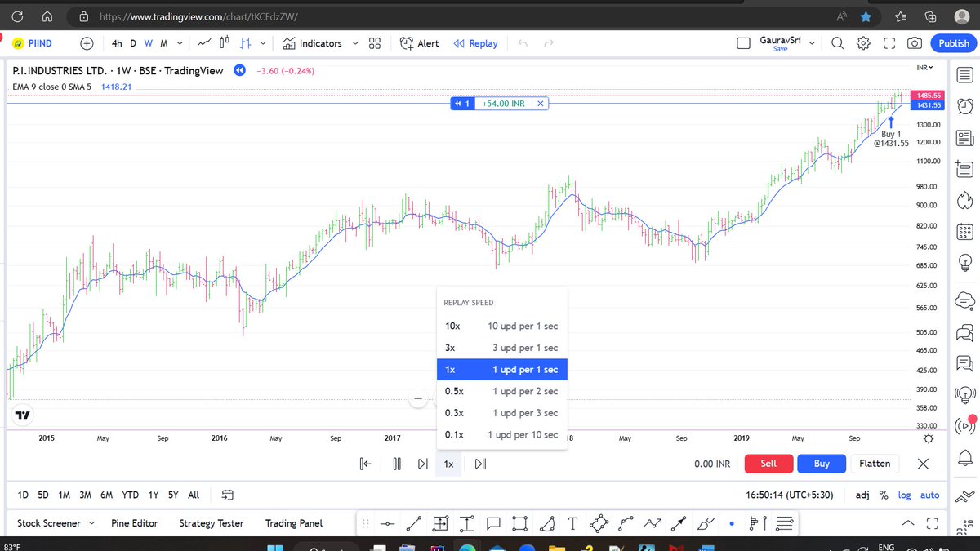Open the 1x speed selector in replay bar
Viewport: 980px width, 551px height.
pos(448,464)
